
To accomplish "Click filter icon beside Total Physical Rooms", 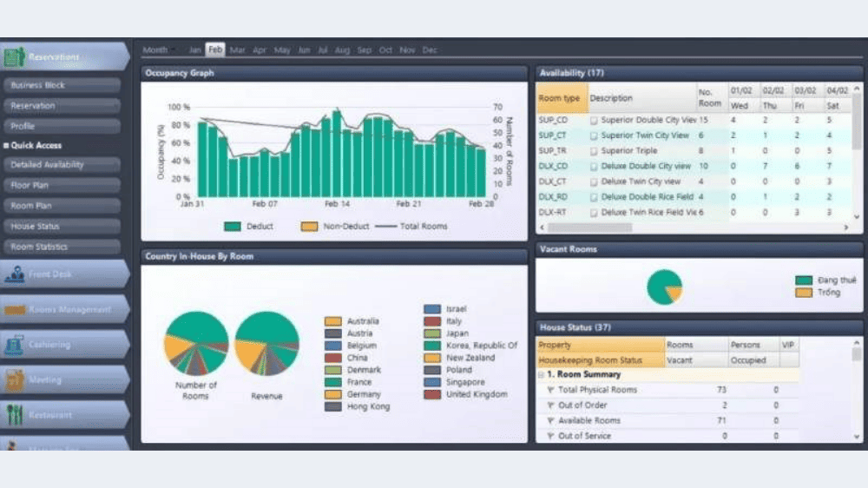I will 550,390.
